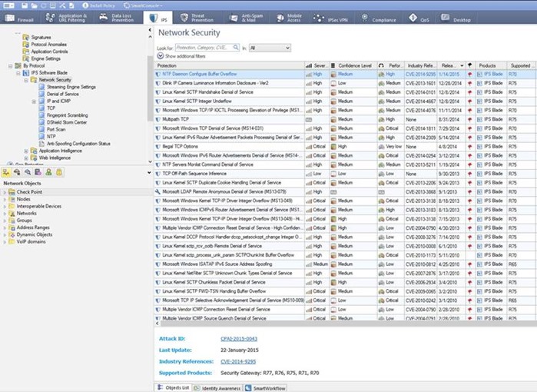Viewport: 537px width, 392px height.
Task: Click the Services icon in objects toolbar
Action: click(17, 172)
